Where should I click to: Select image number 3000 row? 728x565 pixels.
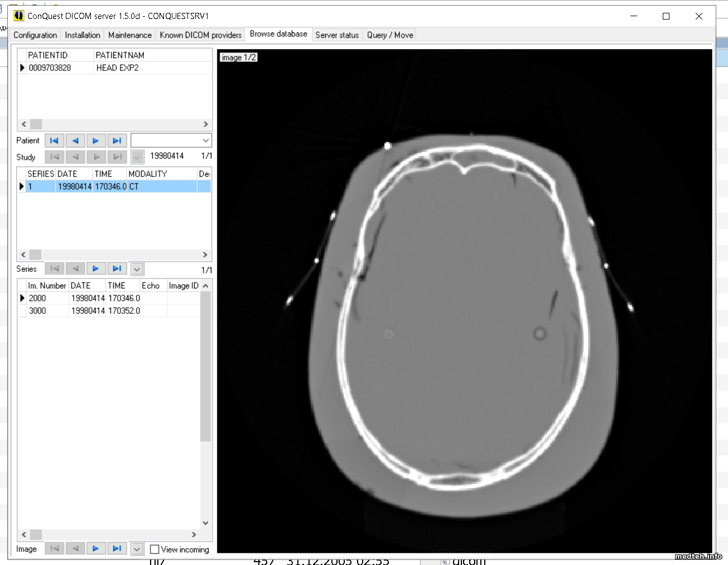pos(37,311)
